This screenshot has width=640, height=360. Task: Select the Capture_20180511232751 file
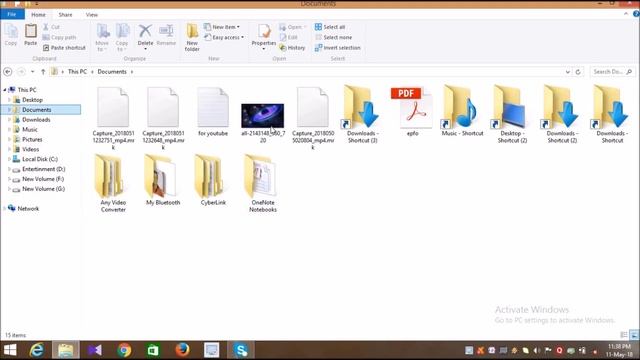click(x=113, y=118)
